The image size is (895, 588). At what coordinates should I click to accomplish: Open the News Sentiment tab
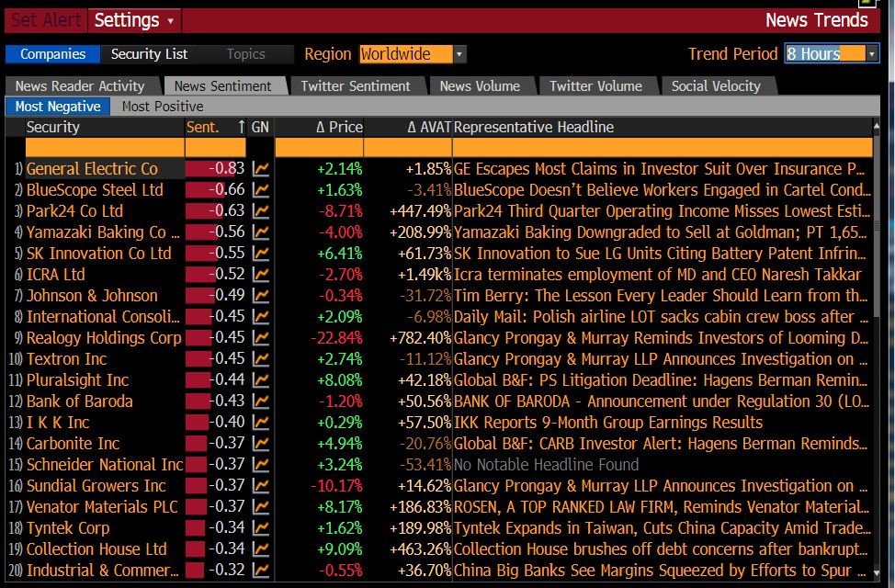point(222,86)
